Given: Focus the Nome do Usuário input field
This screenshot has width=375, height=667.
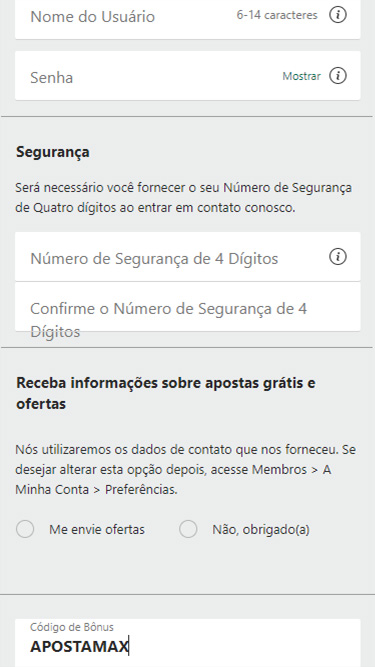Looking at the screenshot, I should (x=188, y=17).
